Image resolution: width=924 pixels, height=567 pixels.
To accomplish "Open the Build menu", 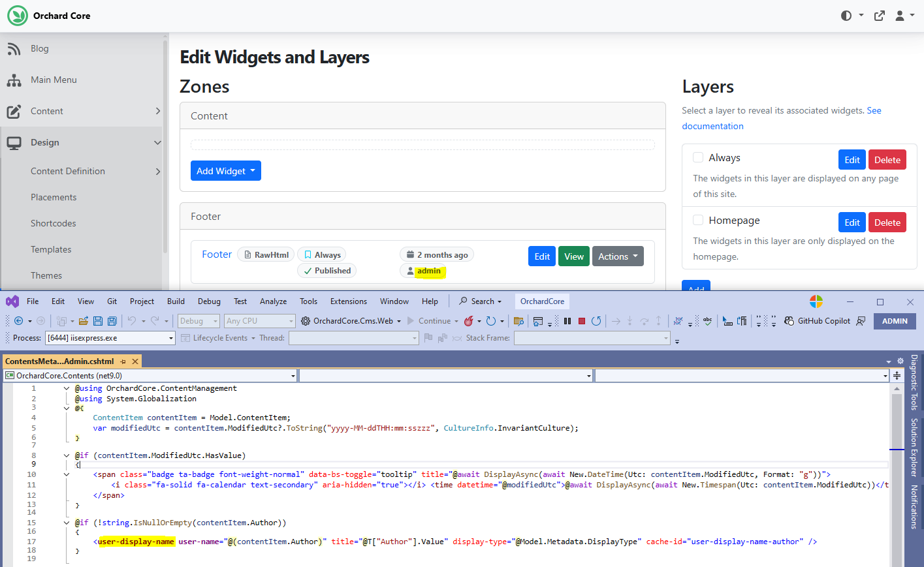I will point(176,301).
